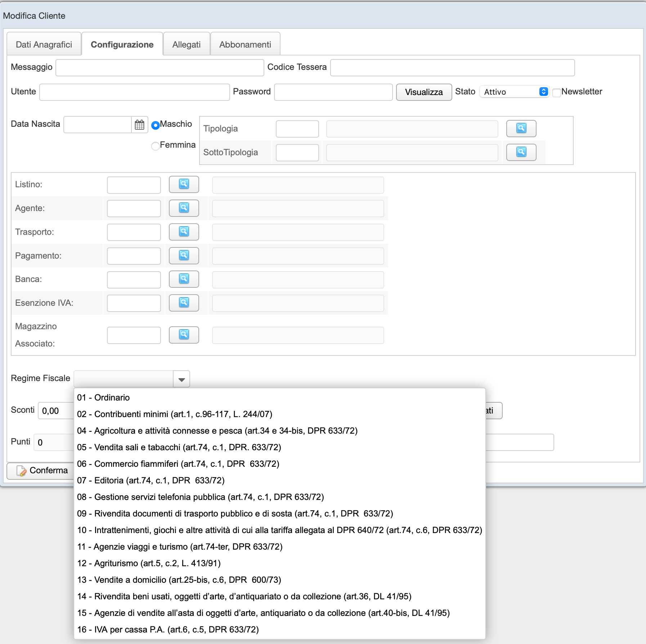Open the Stato dropdown showing Attivo
This screenshot has width=646, height=644.
[514, 92]
